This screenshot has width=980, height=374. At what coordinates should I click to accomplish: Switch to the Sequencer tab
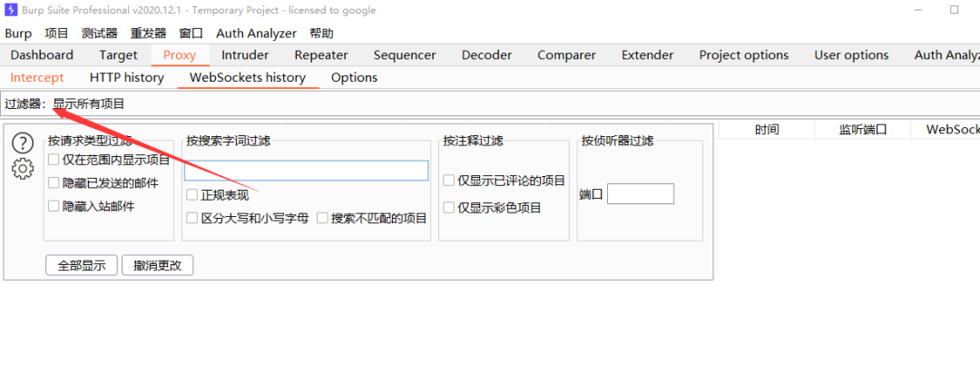point(405,55)
